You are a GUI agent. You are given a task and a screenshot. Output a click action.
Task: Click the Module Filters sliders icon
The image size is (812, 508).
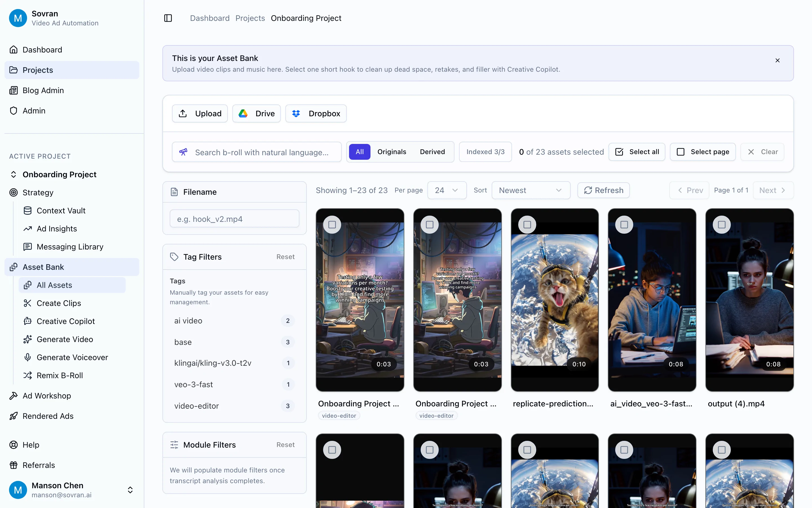coord(174,445)
